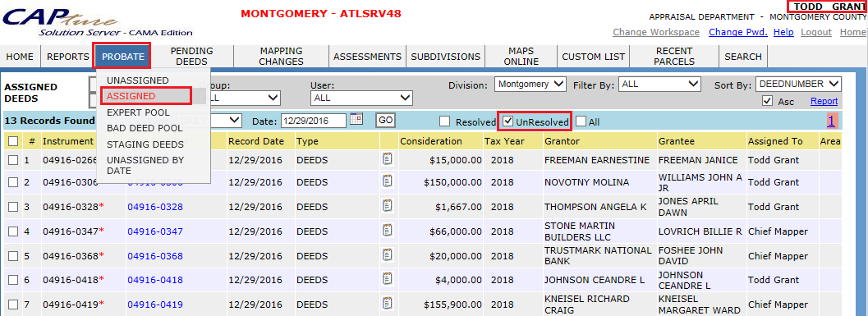Open the Filter By dropdown
The height and width of the screenshot is (316, 868).
point(660,84)
